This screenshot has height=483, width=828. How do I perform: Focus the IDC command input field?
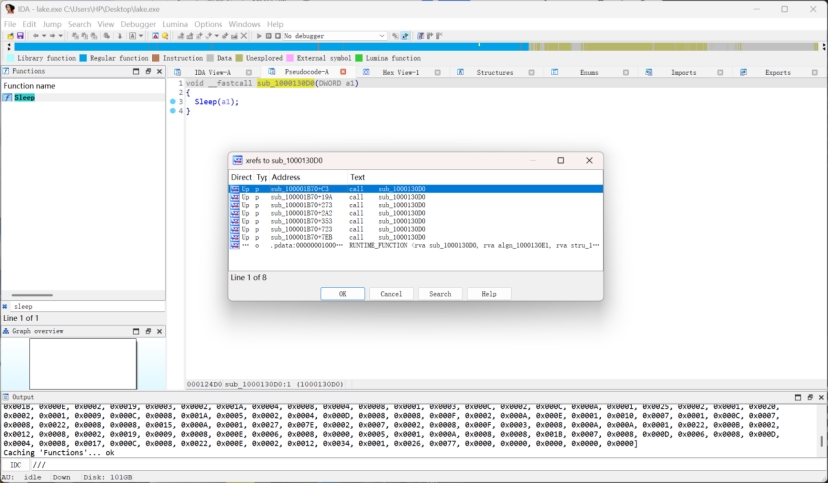tap(427, 465)
